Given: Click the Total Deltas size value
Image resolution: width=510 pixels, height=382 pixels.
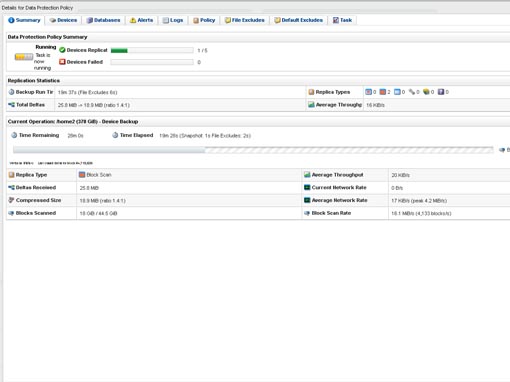Looking at the screenshot, I should (x=94, y=105).
